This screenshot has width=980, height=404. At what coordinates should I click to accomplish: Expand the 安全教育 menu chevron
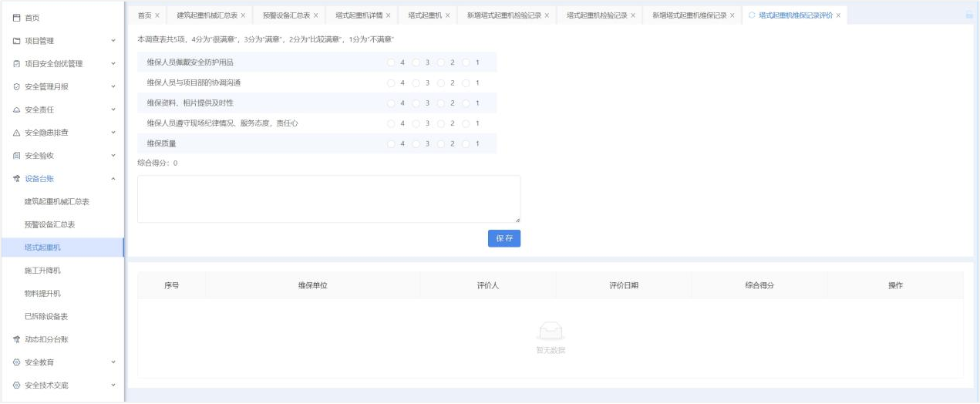(113, 362)
